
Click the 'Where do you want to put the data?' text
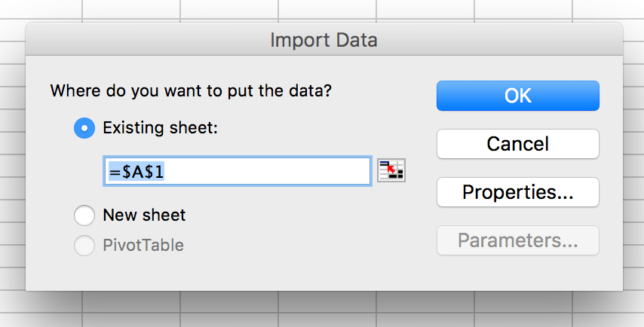coord(191,92)
